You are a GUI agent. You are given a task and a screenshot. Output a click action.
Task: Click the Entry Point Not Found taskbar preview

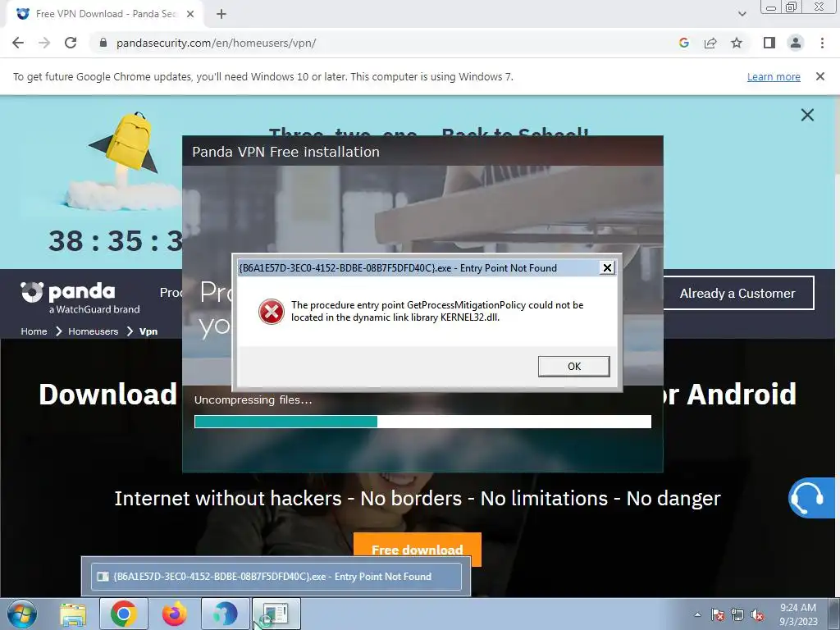point(276,577)
